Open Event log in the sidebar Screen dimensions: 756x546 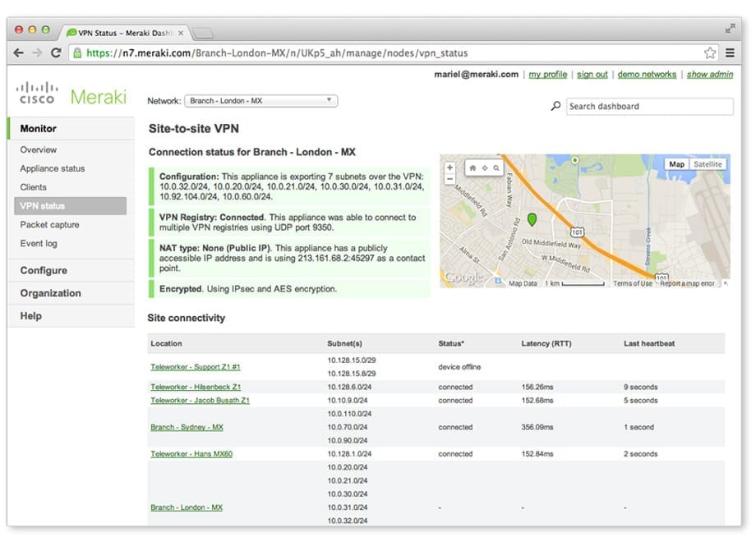pyautogui.click(x=38, y=243)
